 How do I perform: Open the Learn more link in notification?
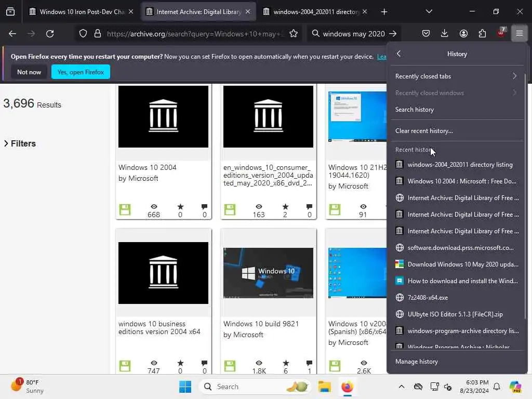coord(382,57)
